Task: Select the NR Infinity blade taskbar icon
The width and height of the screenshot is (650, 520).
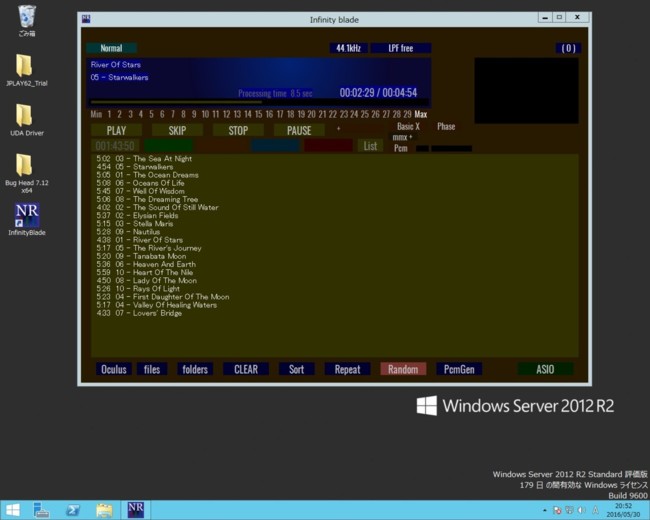Action: pos(136,510)
